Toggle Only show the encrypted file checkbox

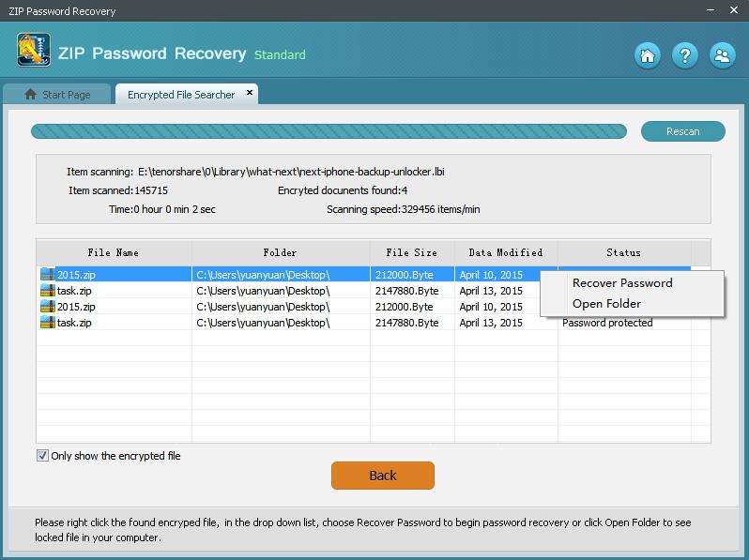42,456
